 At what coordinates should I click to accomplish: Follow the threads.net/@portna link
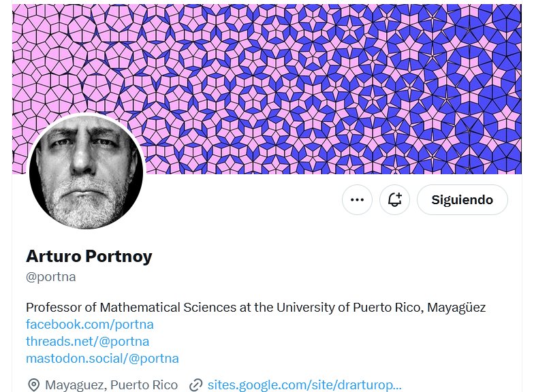tap(87, 341)
